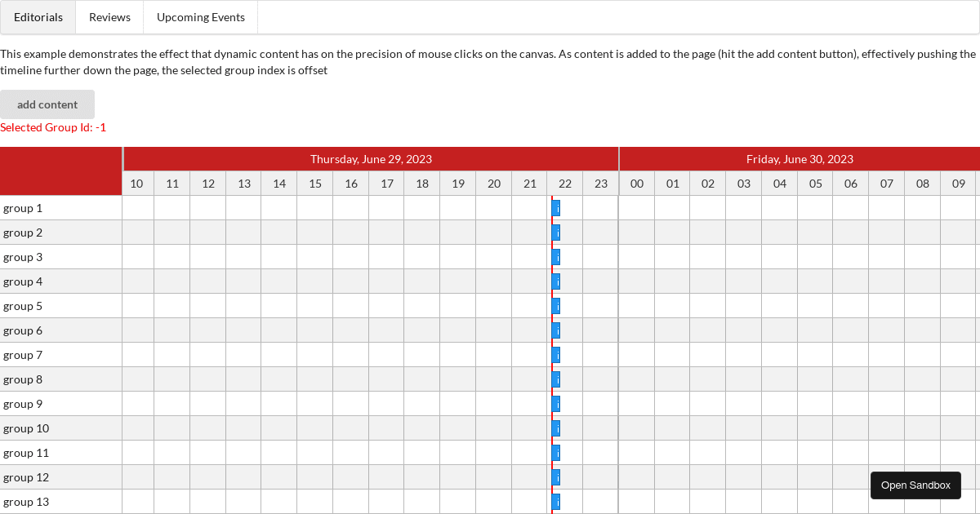Select the blue item in group 3 row

pos(556,257)
